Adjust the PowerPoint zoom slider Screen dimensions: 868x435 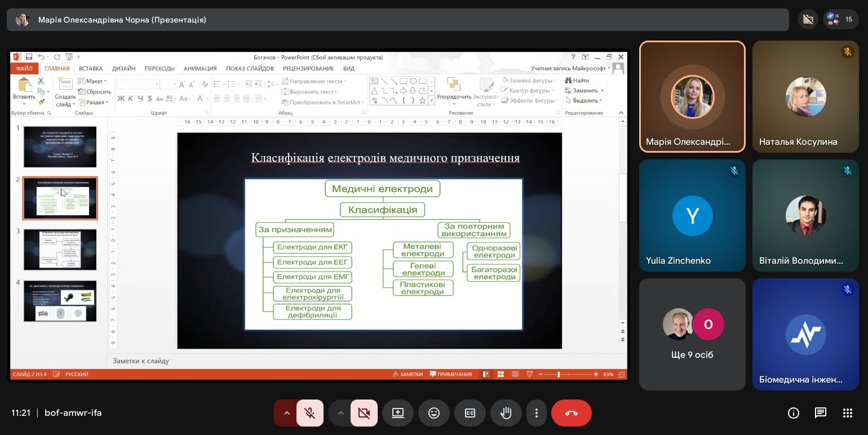(x=559, y=374)
